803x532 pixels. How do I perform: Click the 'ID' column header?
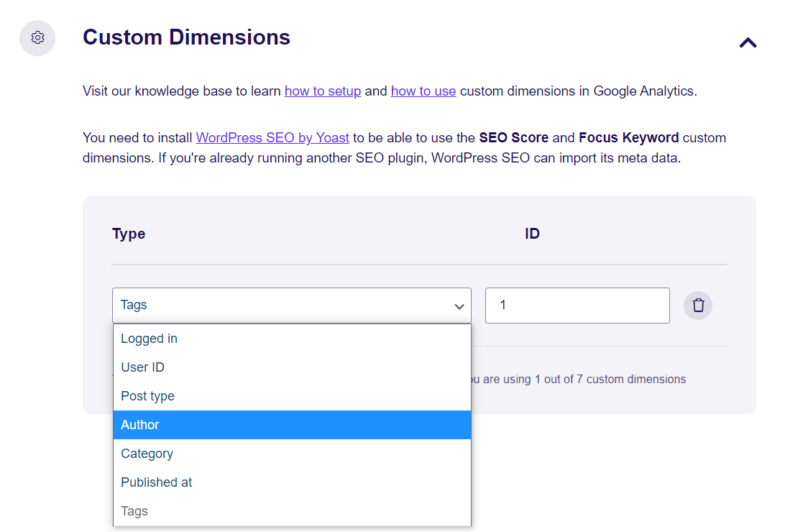point(532,234)
